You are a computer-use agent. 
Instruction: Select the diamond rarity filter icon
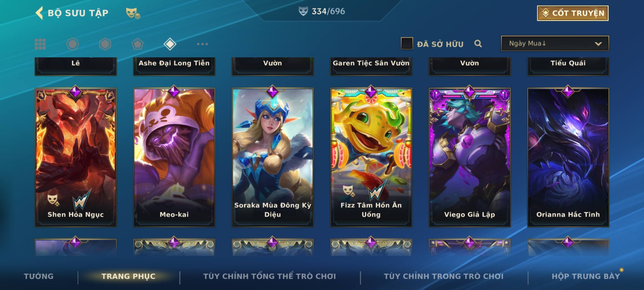[x=170, y=44]
